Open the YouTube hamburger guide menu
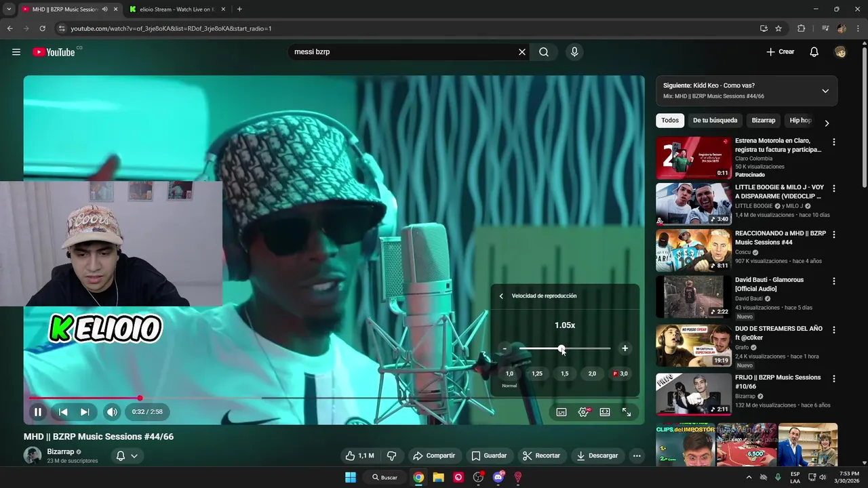 click(x=16, y=52)
